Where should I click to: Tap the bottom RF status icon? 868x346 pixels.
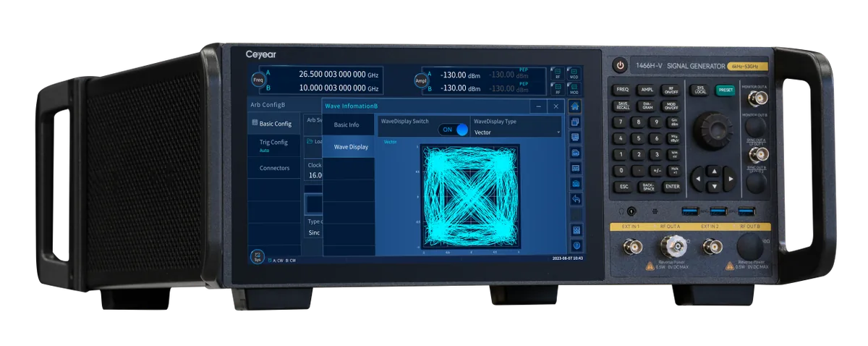tap(558, 89)
